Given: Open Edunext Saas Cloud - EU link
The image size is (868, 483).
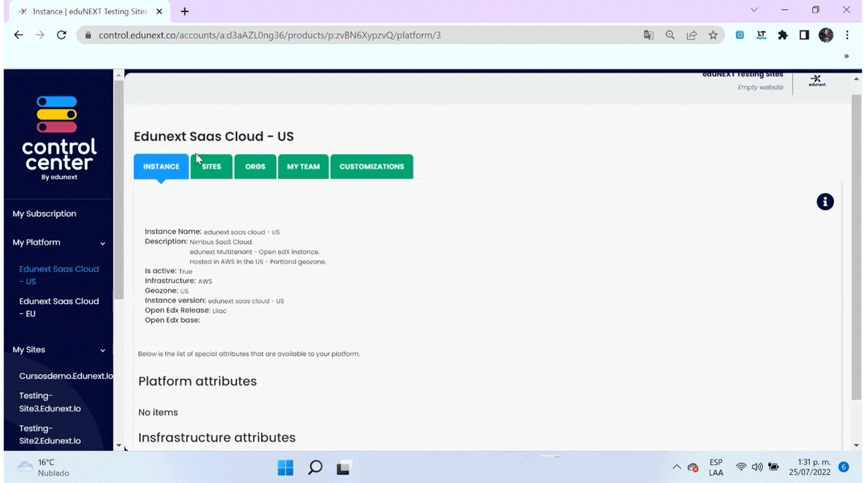Looking at the screenshot, I should (59, 307).
